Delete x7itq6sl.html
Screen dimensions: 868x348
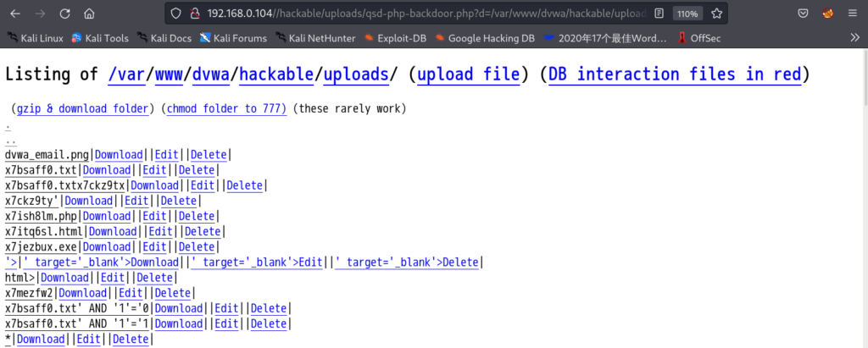[203, 231]
